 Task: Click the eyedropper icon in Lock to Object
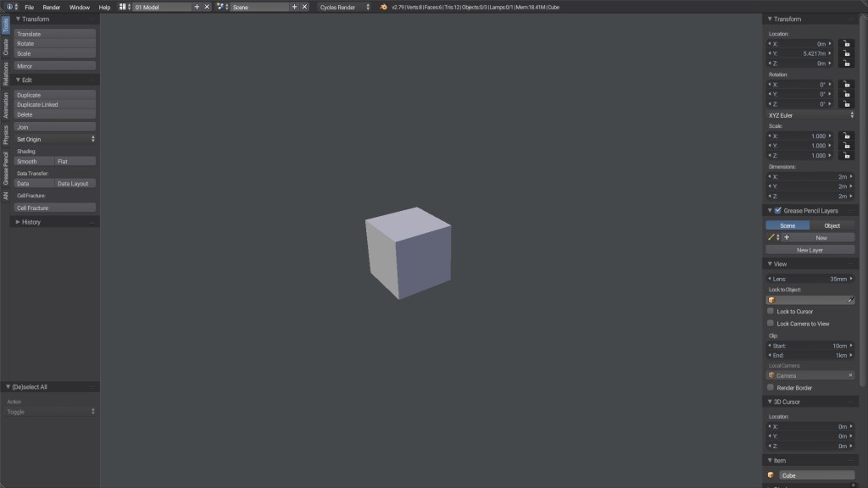click(x=851, y=300)
